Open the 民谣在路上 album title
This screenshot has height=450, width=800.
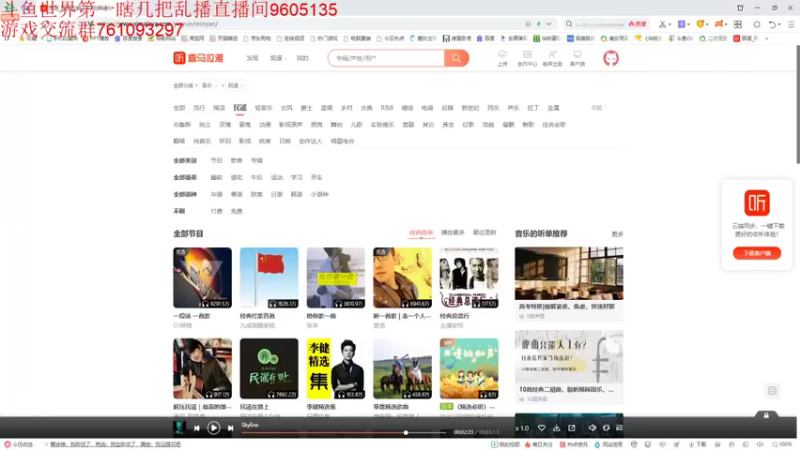click(254, 407)
